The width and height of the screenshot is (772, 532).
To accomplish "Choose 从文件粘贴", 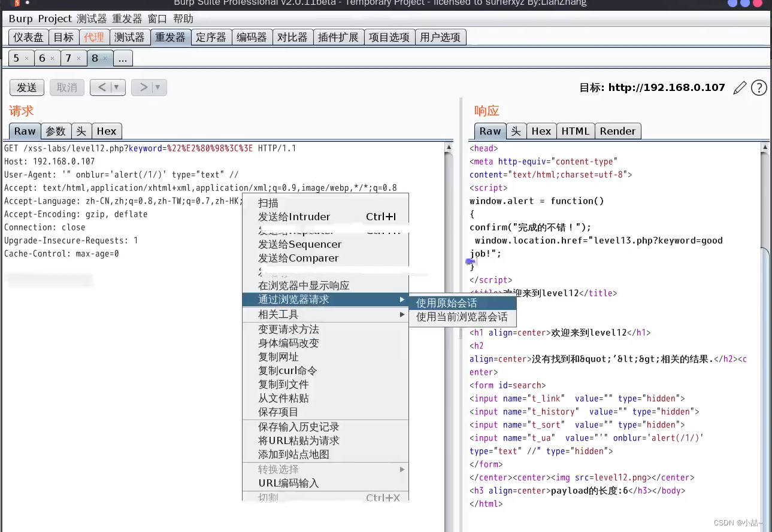I will tap(325, 398).
